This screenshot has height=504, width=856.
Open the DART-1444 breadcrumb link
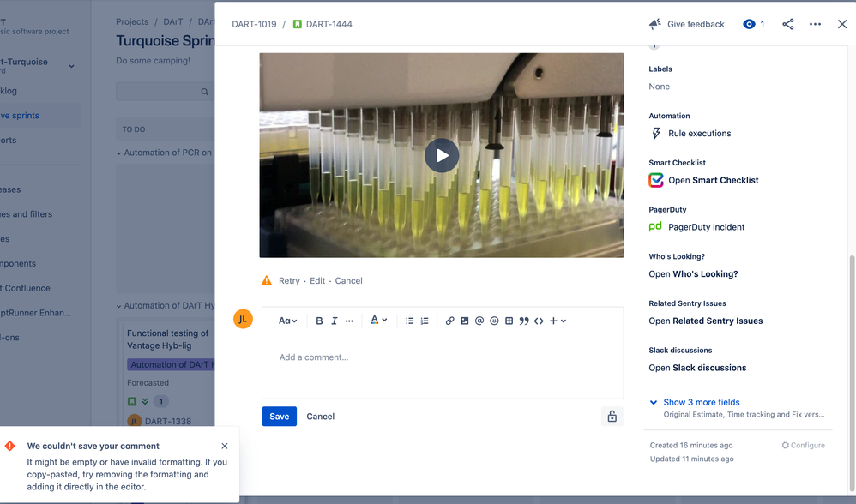(329, 24)
